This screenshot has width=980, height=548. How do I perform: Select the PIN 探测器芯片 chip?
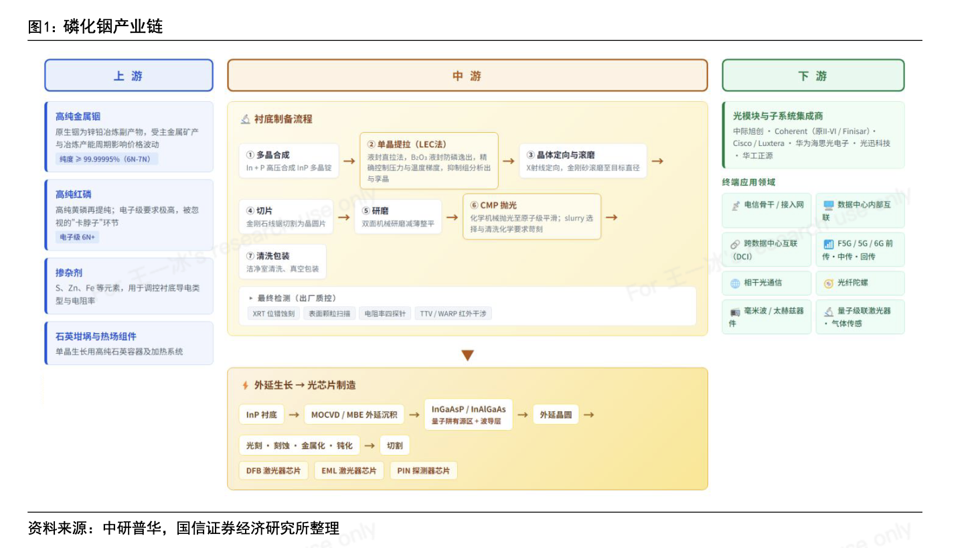click(424, 471)
